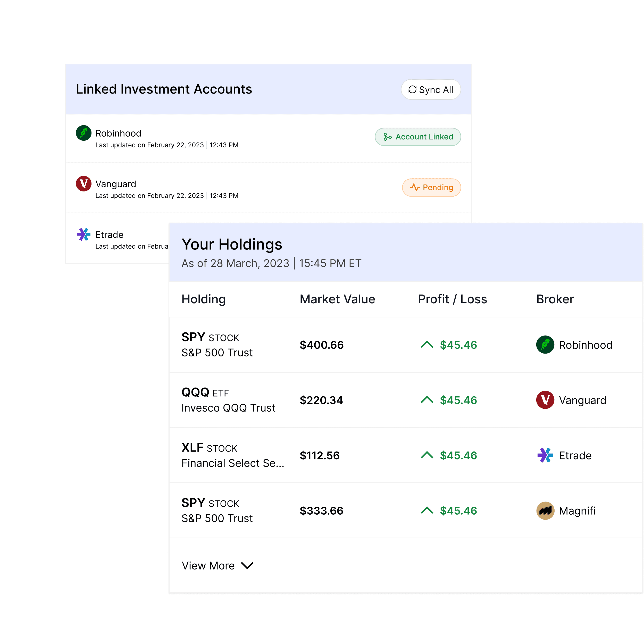The width and height of the screenshot is (644, 644).
Task: Click the link icon in Account Linked badge
Action: point(387,137)
